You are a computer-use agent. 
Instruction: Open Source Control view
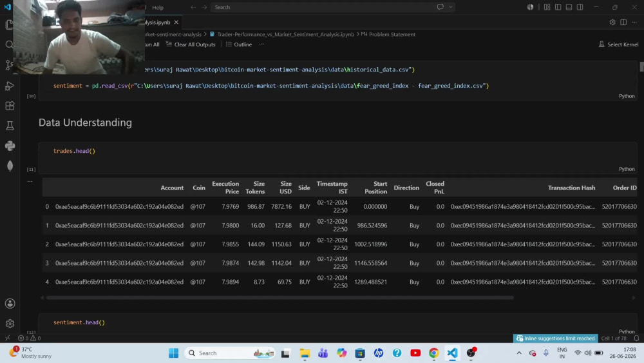click(10, 65)
